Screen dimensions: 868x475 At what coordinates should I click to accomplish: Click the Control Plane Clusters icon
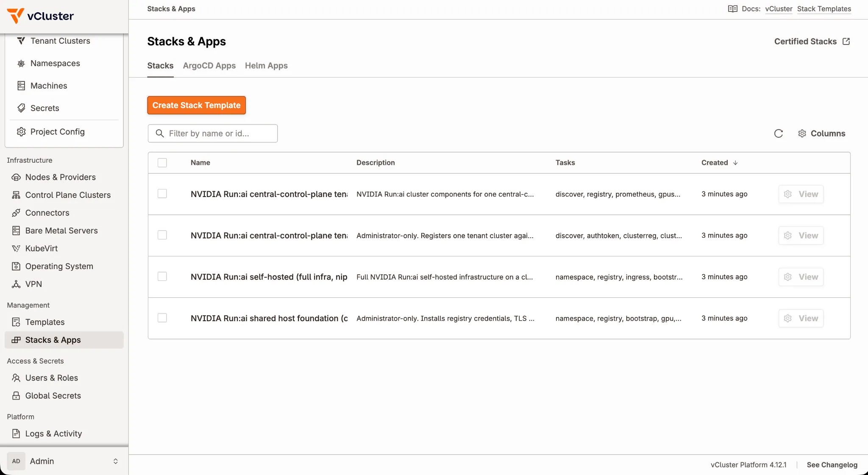(x=16, y=195)
